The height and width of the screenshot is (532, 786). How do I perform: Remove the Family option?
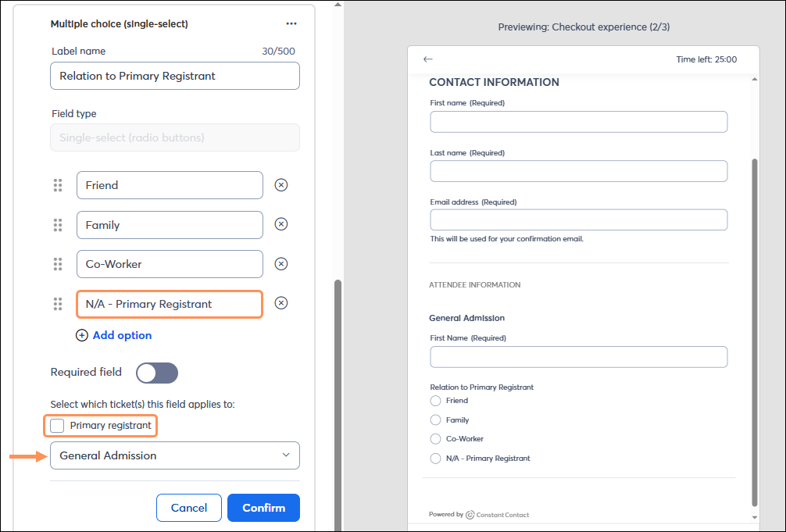coord(281,224)
